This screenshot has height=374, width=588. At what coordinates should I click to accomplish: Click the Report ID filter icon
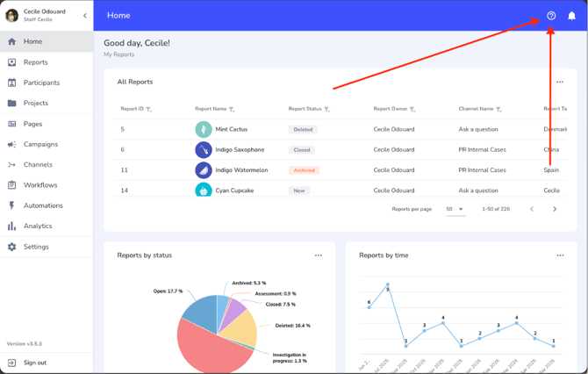[149, 110]
